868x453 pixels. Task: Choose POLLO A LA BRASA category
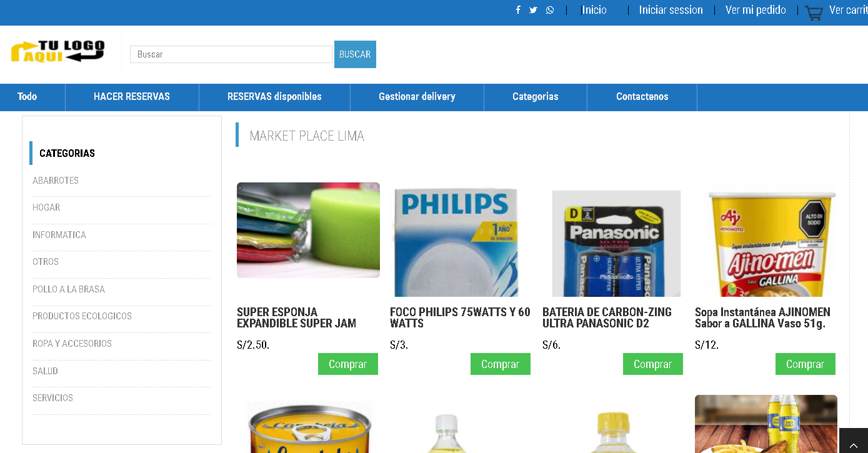pos(69,289)
